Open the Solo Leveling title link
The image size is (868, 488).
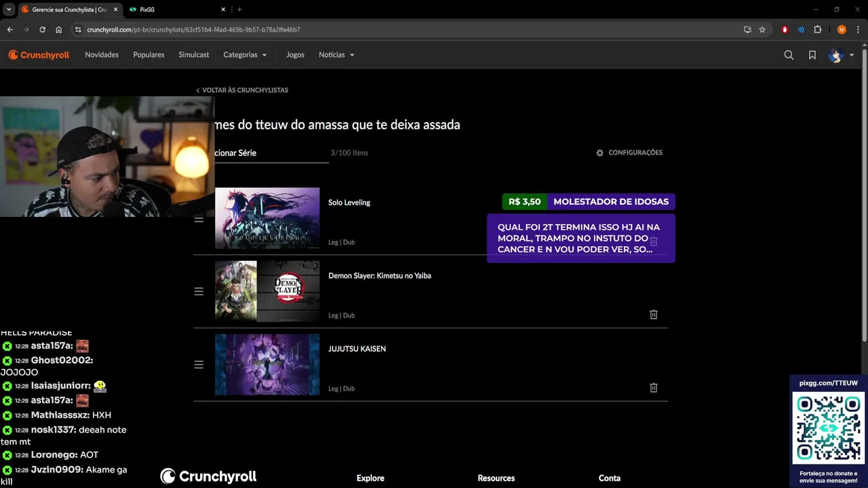(x=349, y=203)
